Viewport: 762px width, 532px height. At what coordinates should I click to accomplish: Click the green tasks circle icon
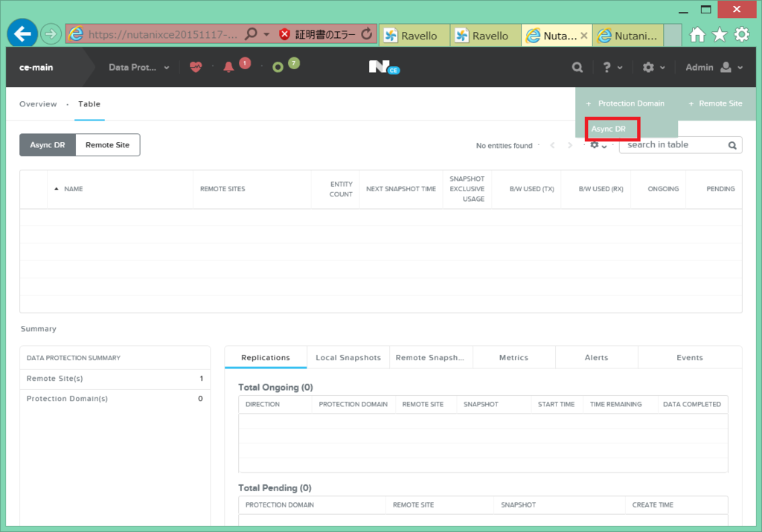(278, 67)
